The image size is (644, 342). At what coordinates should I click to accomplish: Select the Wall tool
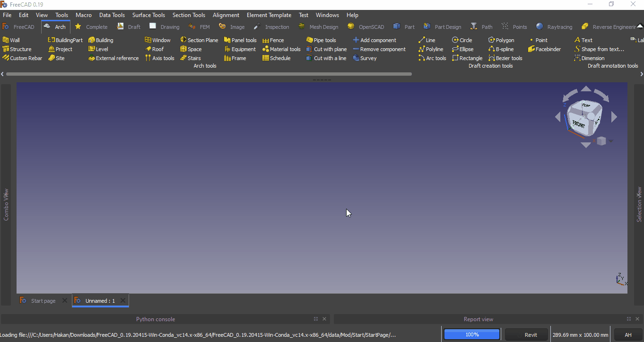point(11,40)
